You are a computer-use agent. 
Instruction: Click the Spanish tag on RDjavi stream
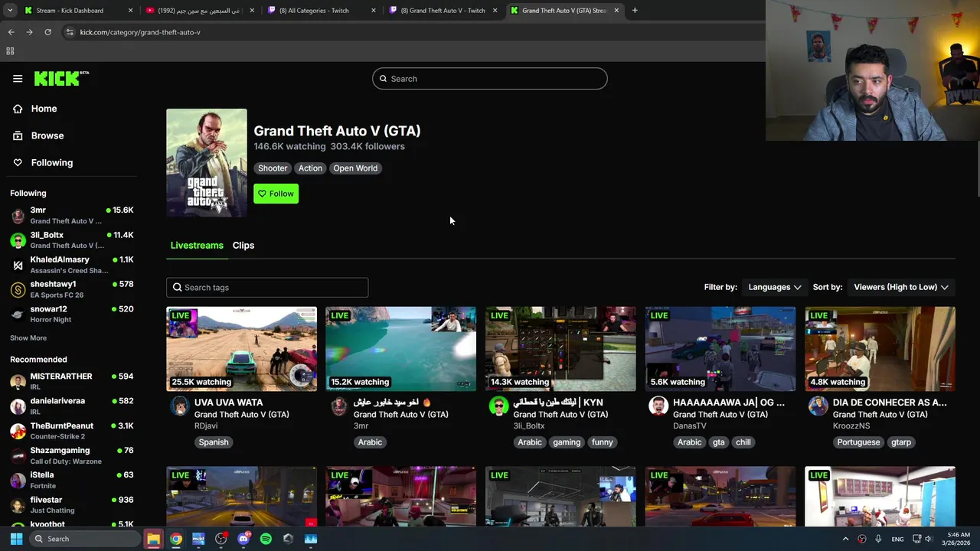214,442
